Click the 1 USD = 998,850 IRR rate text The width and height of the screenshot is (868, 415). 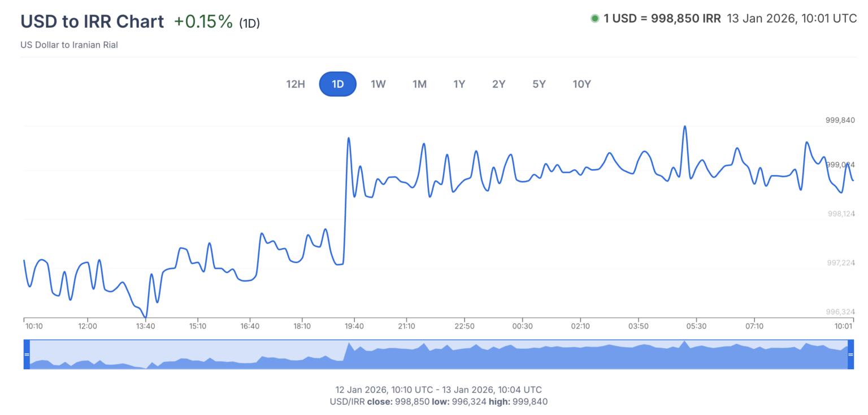click(661, 18)
